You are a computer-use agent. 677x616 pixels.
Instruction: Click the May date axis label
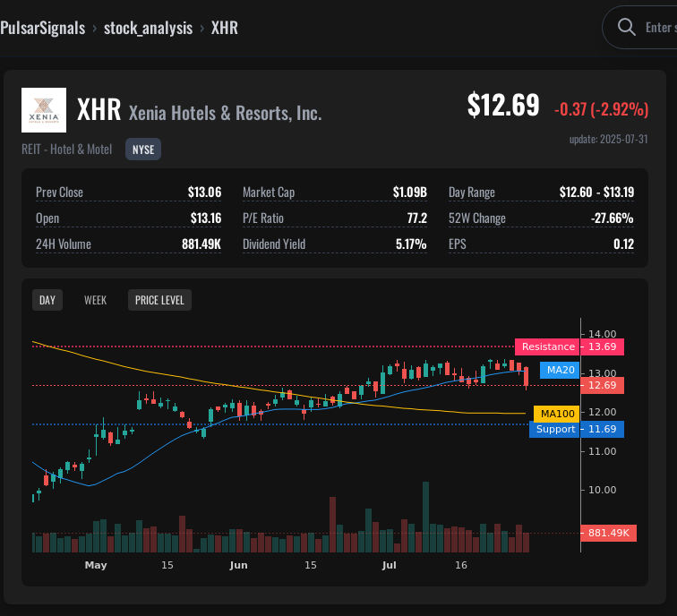coord(96,565)
